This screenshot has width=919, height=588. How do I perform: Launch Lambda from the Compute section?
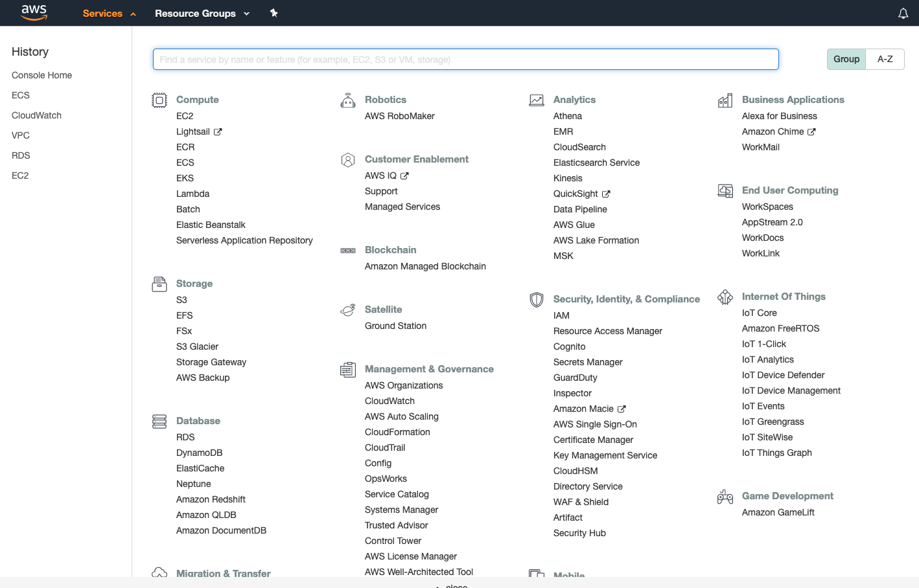tap(192, 194)
